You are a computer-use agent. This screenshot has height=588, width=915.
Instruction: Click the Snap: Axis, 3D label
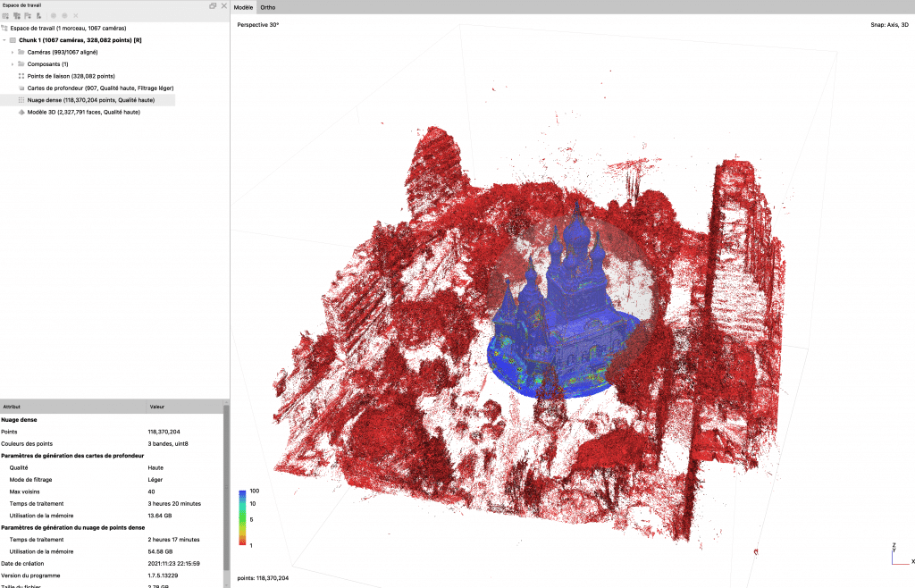click(x=889, y=24)
